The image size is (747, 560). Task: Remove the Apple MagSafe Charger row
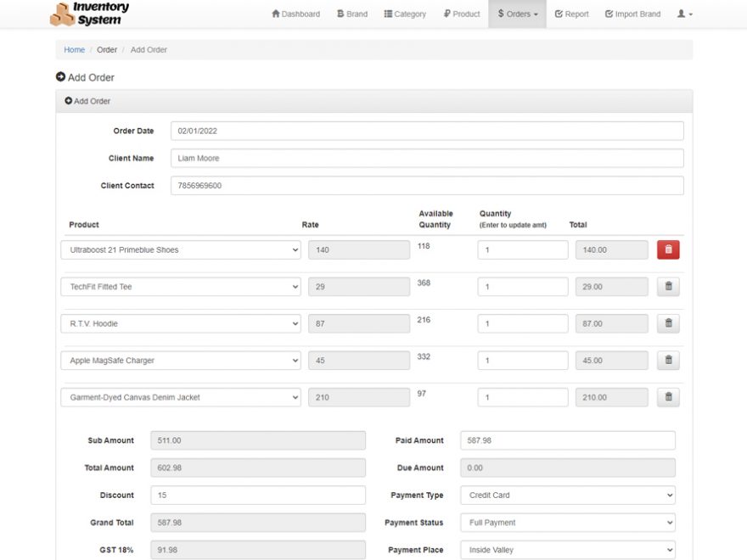coord(667,360)
